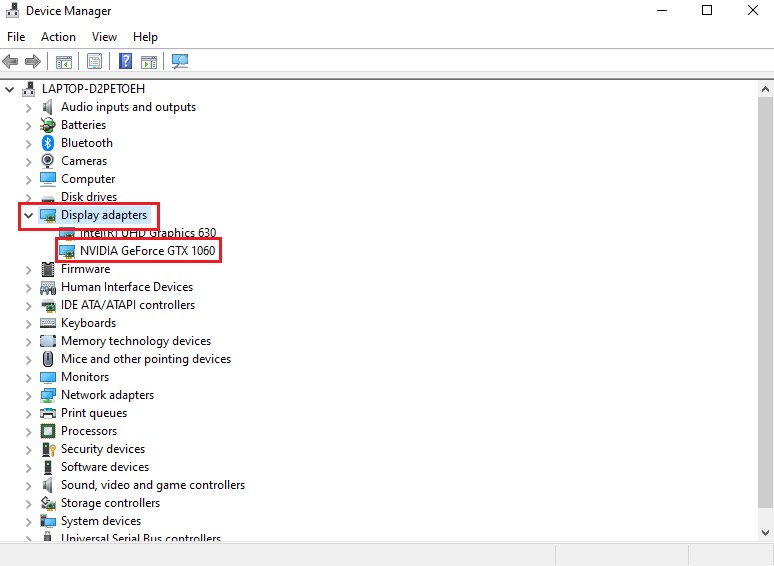Click the Human Interface Devices icon
The width and height of the screenshot is (774, 566).
[x=48, y=287]
